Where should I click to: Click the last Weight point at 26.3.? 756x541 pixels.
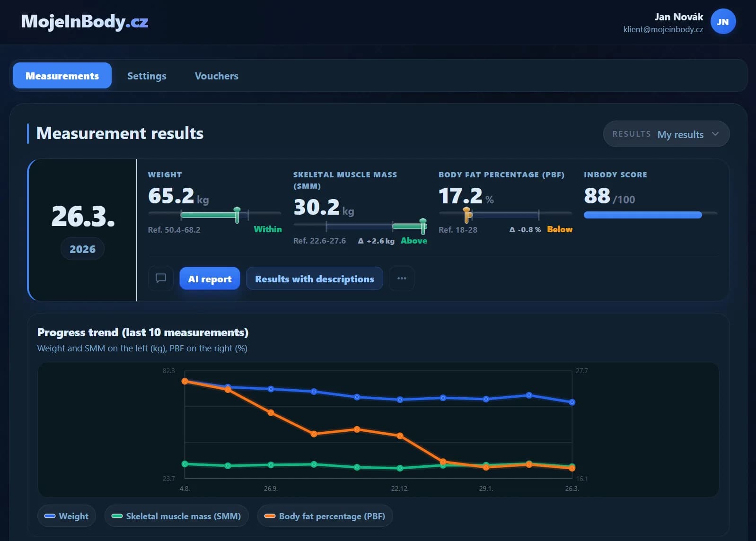572,402
